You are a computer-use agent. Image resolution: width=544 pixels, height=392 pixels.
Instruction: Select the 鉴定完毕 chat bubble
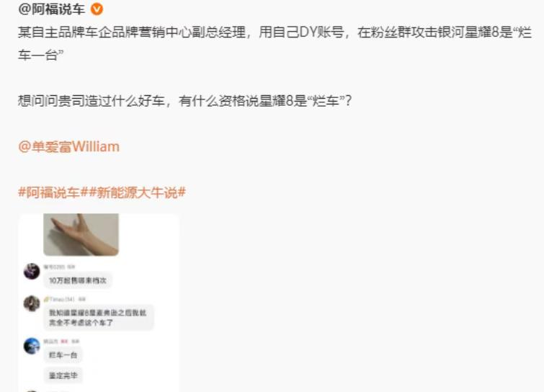coord(63,375)
